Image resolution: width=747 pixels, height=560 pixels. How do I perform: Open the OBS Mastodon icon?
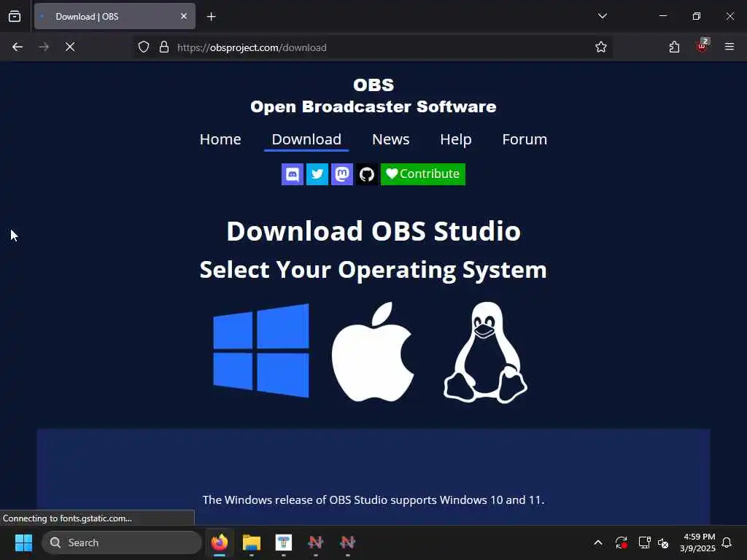pyautogui.click(x=342, y=174)
